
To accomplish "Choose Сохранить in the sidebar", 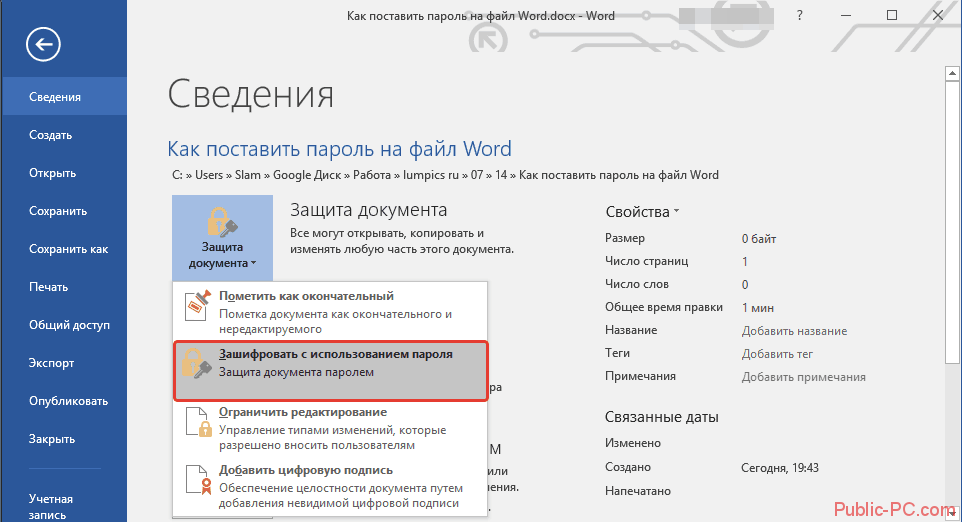I will tap(64, 210).
